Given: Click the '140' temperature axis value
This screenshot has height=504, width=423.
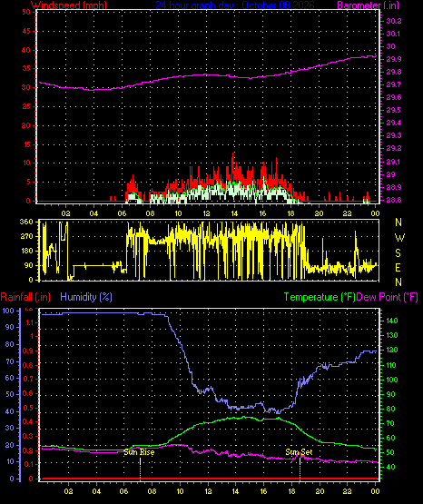Looking at the screenshot, I should click(x=391, y=321).
